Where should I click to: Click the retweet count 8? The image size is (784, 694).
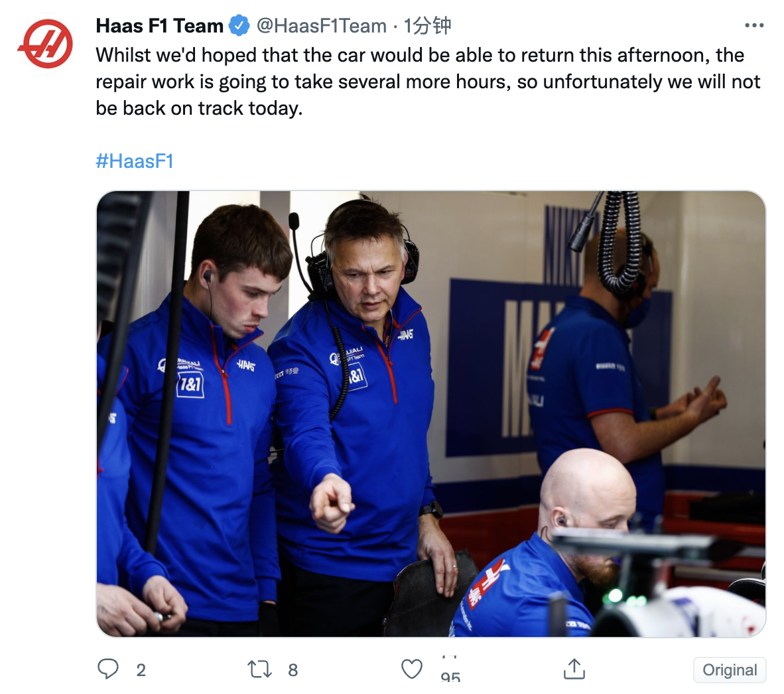[x=293, y=670]
